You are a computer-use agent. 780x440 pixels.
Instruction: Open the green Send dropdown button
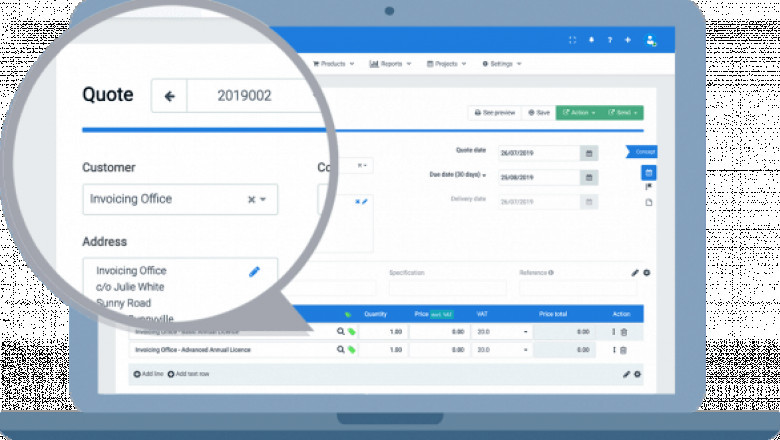point(622,113)
